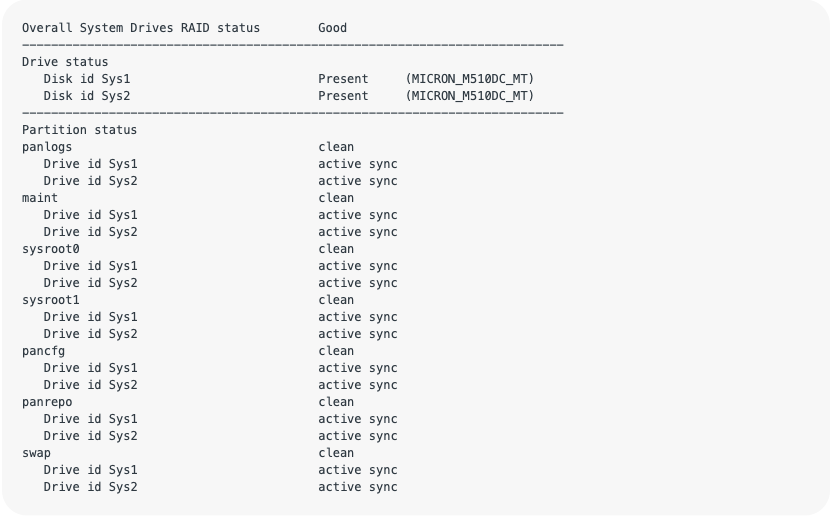This screenshot has width=833, height=516.
Task: Click 'clean' status beside panlogs
Action: 336,147
